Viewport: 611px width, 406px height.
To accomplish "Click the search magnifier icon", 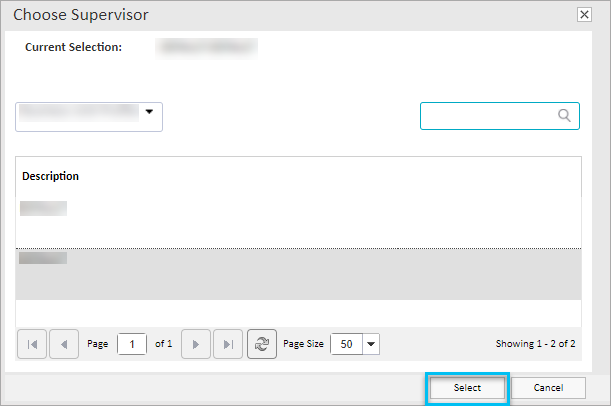I will pyautogui.click(x=564, y=115).
